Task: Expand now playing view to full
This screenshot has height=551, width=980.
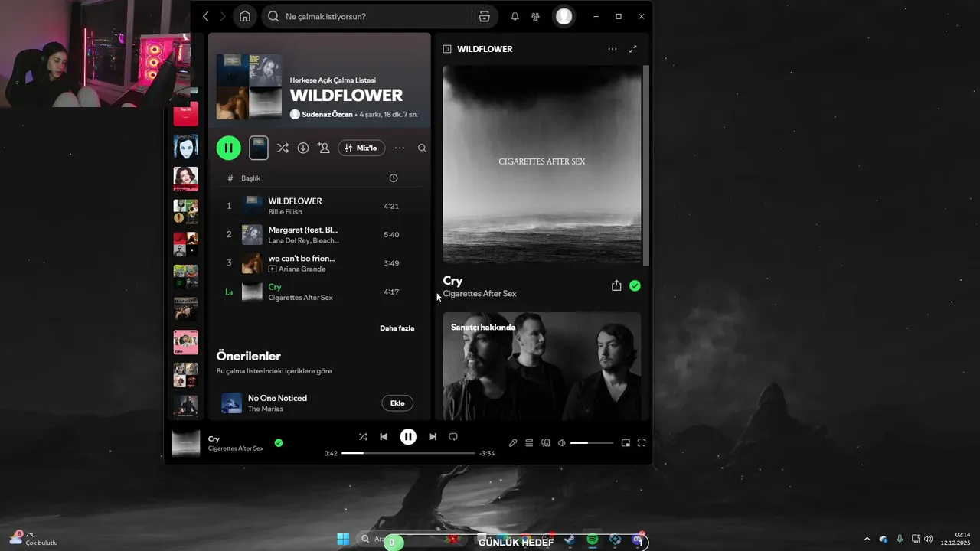Action: click(x=632, y=49)
